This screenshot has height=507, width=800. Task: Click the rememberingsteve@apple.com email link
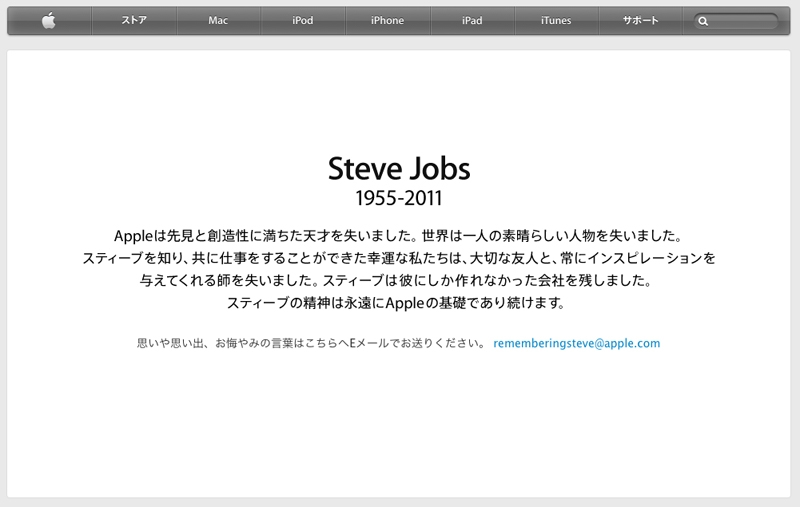pos(577,343)
